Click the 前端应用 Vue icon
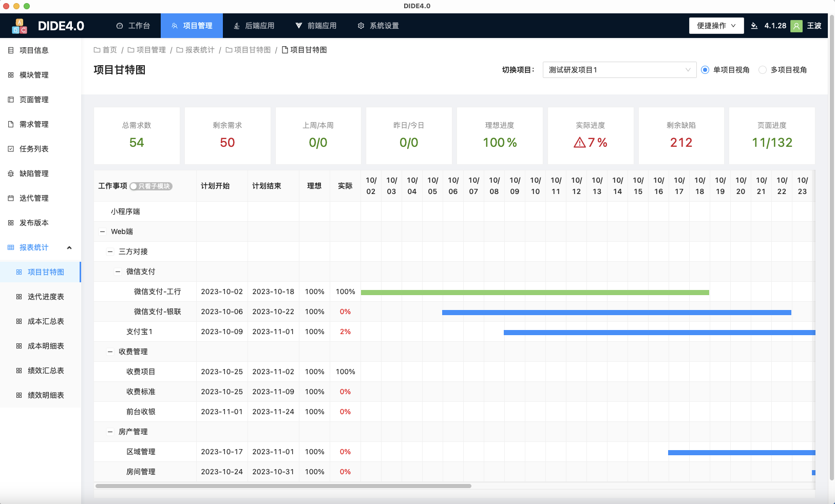This screenshot has height=504, width=835. pyautogui.click(x=299, y=26)
